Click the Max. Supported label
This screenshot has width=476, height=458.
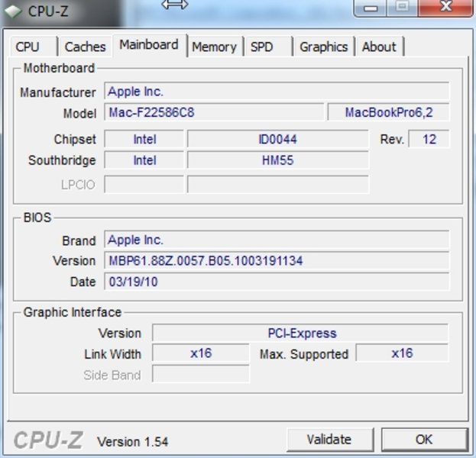[304, 354]
